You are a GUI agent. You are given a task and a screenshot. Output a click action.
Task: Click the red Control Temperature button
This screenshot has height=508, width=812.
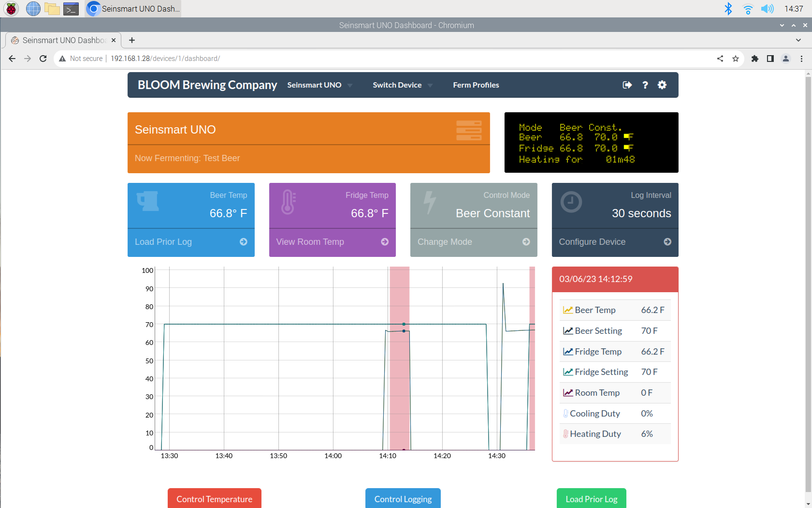point(214,499)
